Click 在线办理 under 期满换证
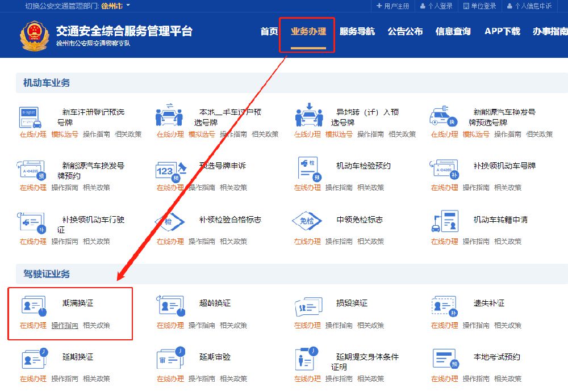 [x=33, y=326]
